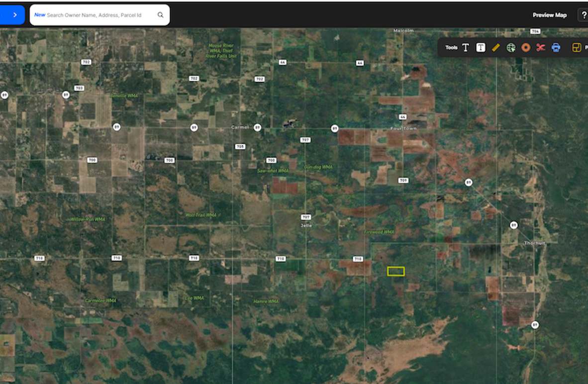Pick the yellow ruler measure tool
This screenshot has height=384, width=588.
click(495, 48)
